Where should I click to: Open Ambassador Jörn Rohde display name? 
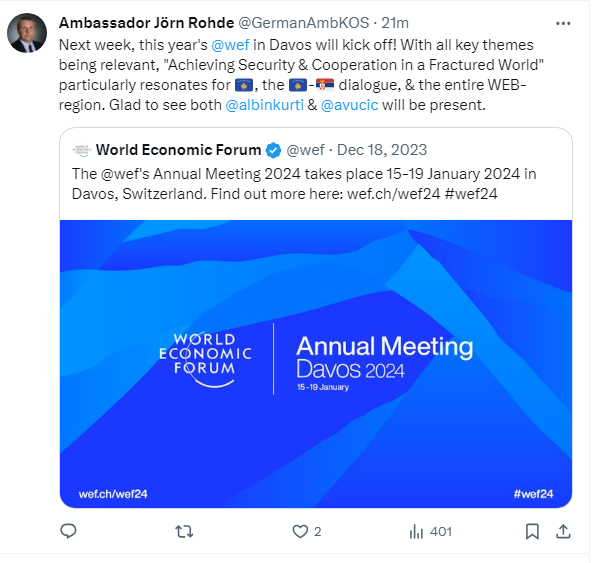[148, 23]
